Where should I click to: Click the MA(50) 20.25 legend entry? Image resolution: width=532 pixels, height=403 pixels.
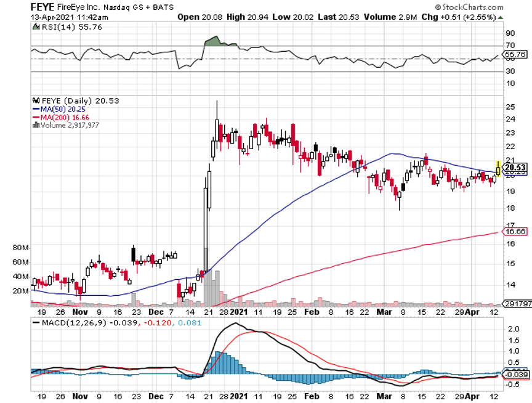point(59,109)
